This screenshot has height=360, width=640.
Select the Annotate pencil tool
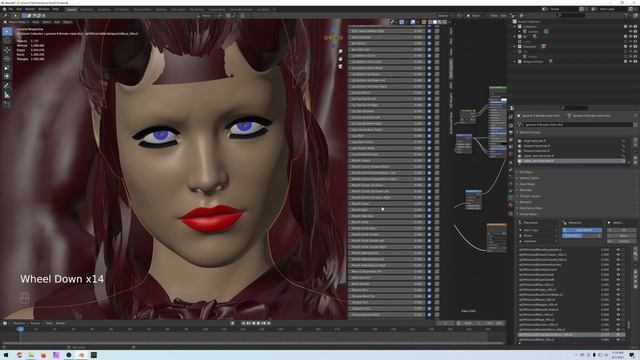[x=7, y=86]
